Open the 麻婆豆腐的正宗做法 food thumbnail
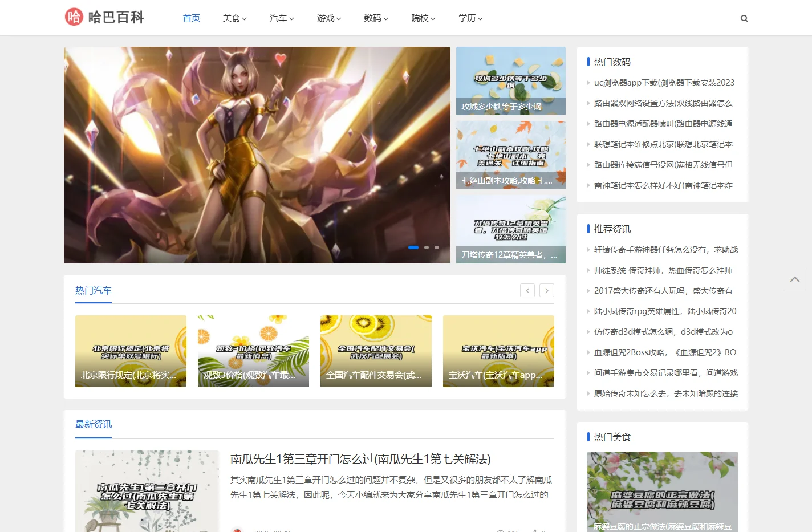This screenshot has height=532, width=812. point(663,492)
